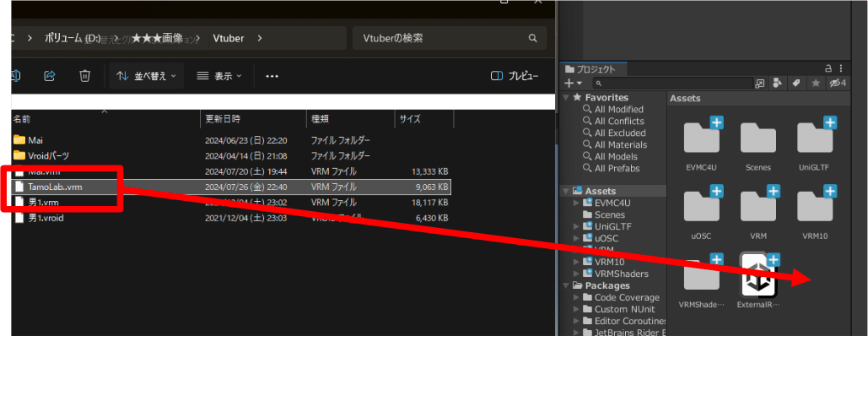
Task: Collapse the Favorites tree section
Action: tap(566, 97)
